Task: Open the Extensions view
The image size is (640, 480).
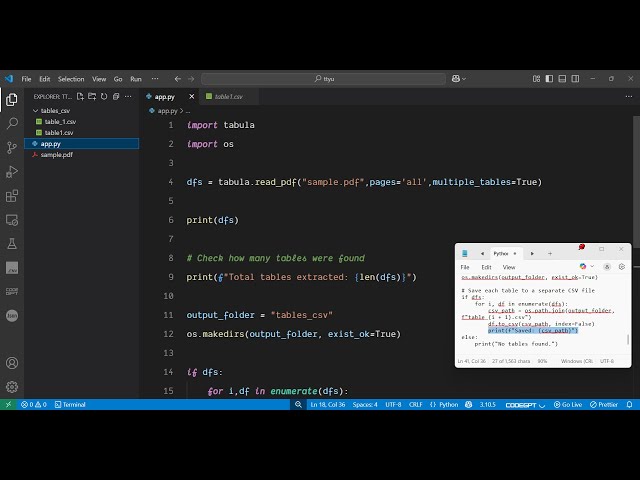Action: 12,196
